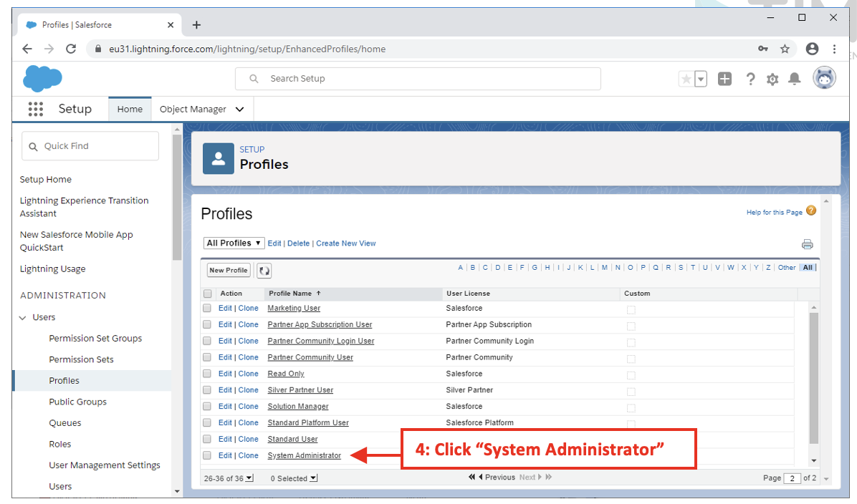
Task: Tick the System Administrator row checkbox
Action: pyautogui.click(x=207, y=456)
